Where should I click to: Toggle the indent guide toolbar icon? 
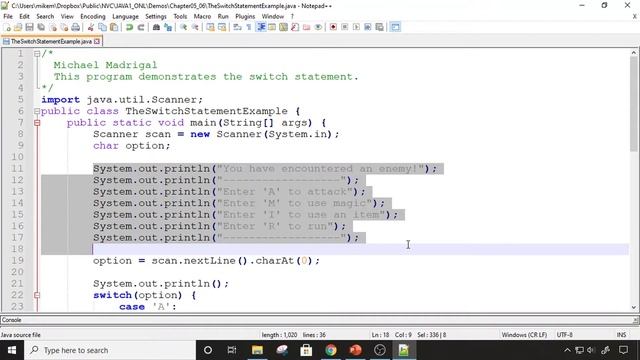[261, 27]
